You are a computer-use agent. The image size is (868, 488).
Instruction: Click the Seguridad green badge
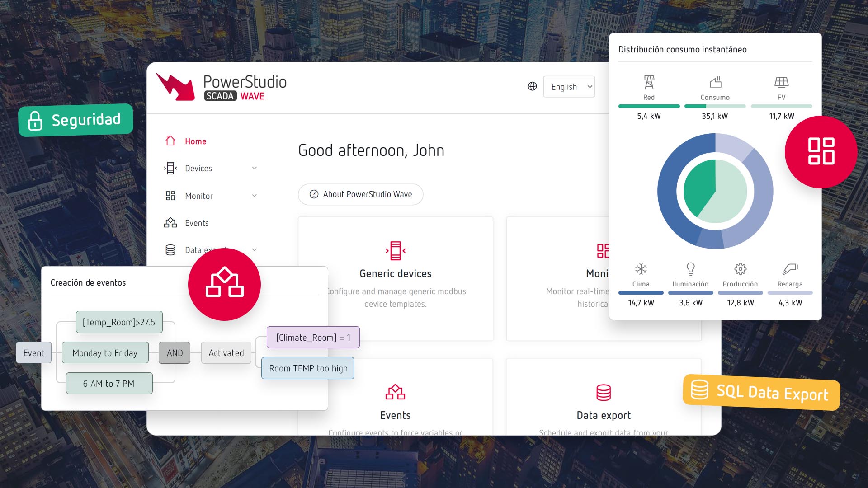tap(75, 120)
